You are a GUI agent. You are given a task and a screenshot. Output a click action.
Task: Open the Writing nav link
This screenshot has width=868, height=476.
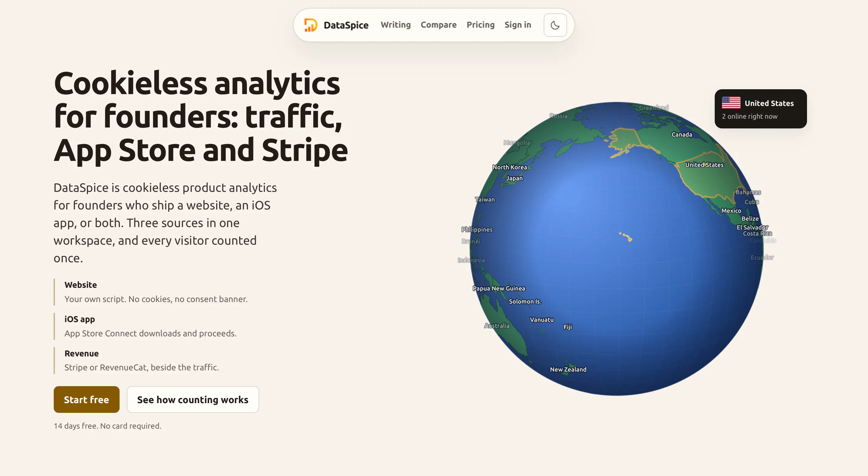[395, 25]
